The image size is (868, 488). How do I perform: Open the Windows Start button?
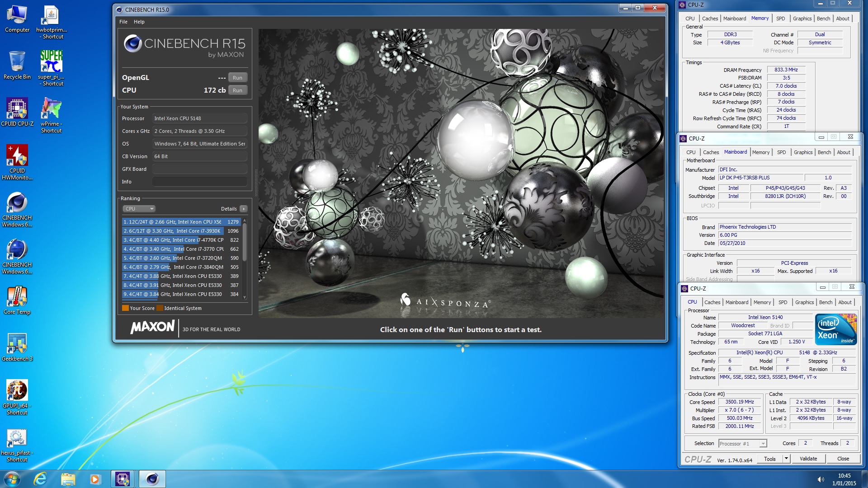click(12, 479)
